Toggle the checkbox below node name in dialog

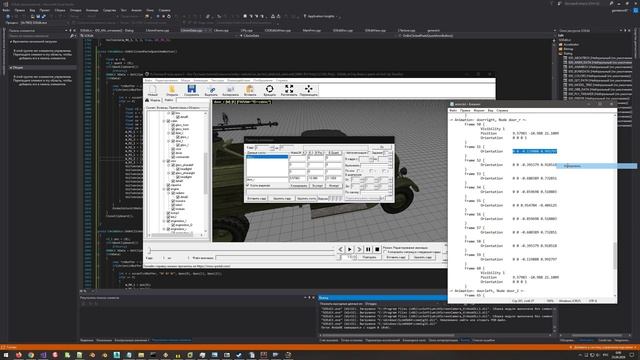point(247,185)
